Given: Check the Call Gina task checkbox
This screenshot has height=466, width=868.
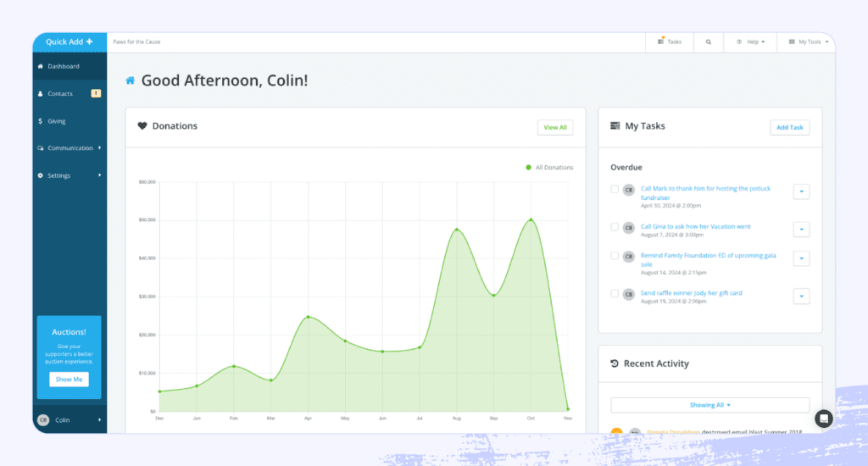Looking at the screenshot, I should coord(615,227).
